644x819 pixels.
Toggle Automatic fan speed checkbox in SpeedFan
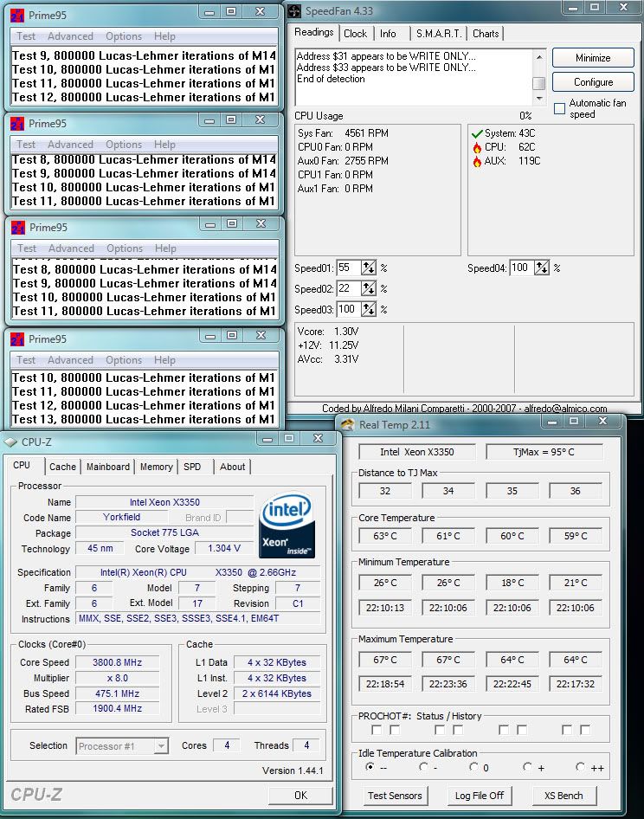[x=559, y=108]
